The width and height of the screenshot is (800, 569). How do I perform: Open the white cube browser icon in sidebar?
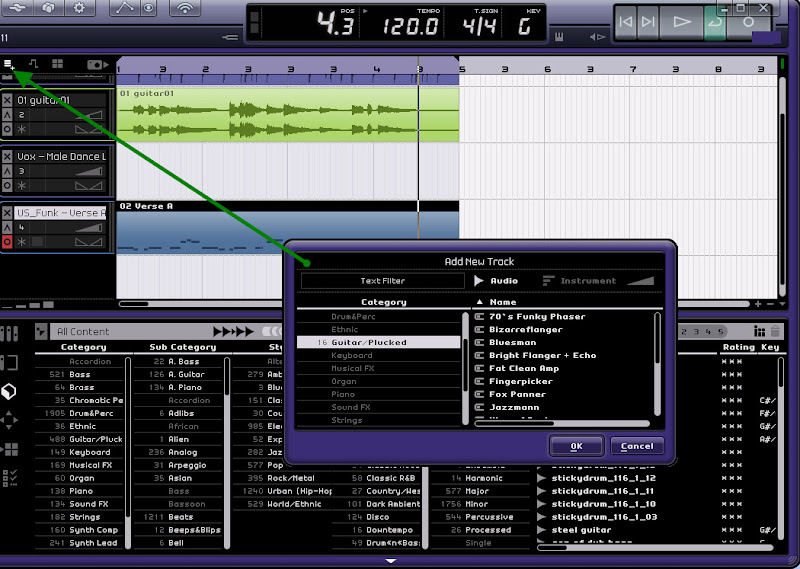[9, 391]
